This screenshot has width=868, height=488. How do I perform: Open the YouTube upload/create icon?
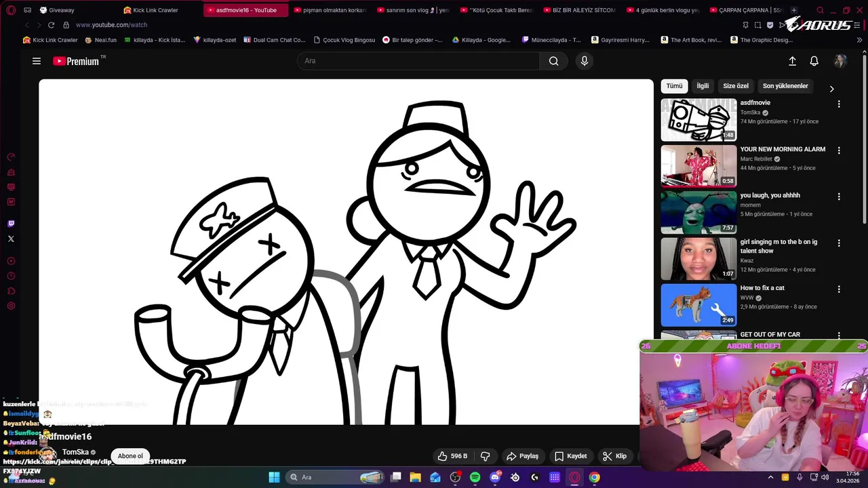click(792, 61)
